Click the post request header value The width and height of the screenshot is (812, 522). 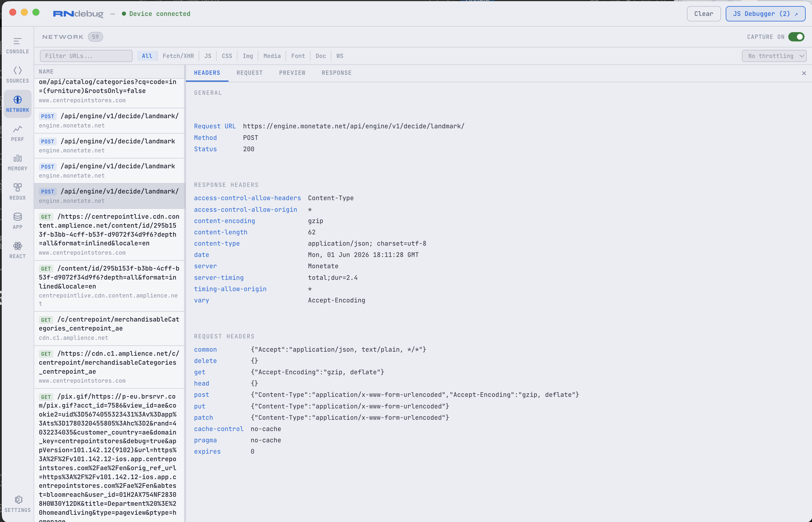[x=415, y=395]
